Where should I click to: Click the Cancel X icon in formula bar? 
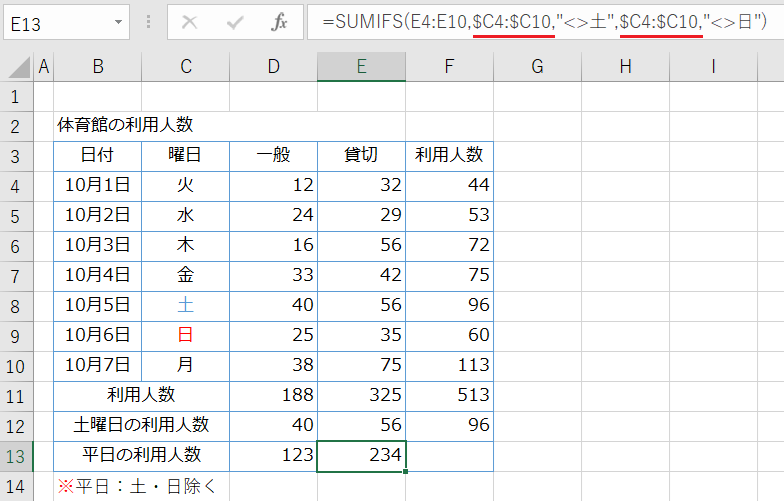190,22
